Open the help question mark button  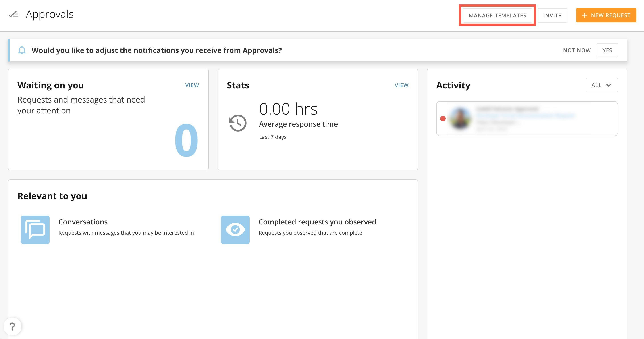[x=12, y=326]
